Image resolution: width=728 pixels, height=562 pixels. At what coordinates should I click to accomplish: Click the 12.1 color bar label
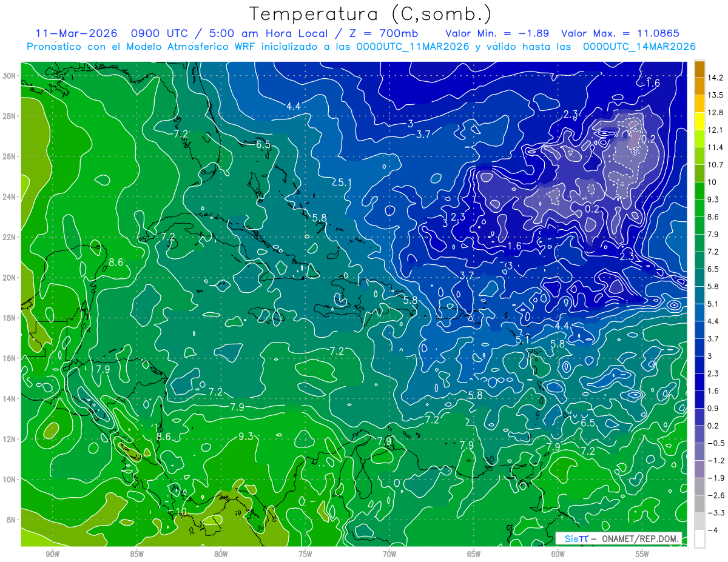click(x=715, y=130)
